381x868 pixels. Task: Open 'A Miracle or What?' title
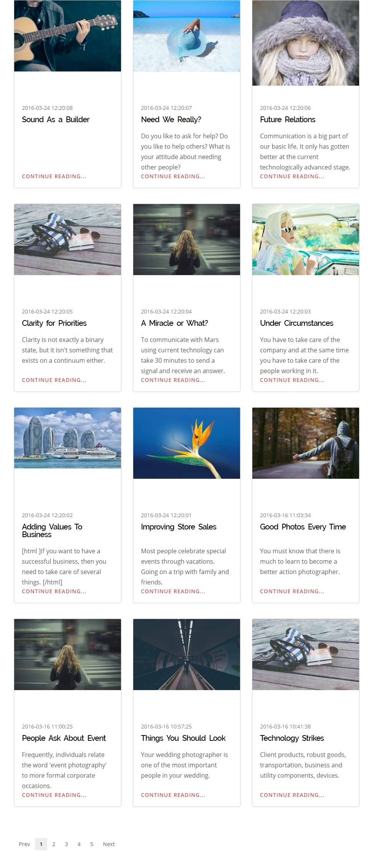(174, 323)
